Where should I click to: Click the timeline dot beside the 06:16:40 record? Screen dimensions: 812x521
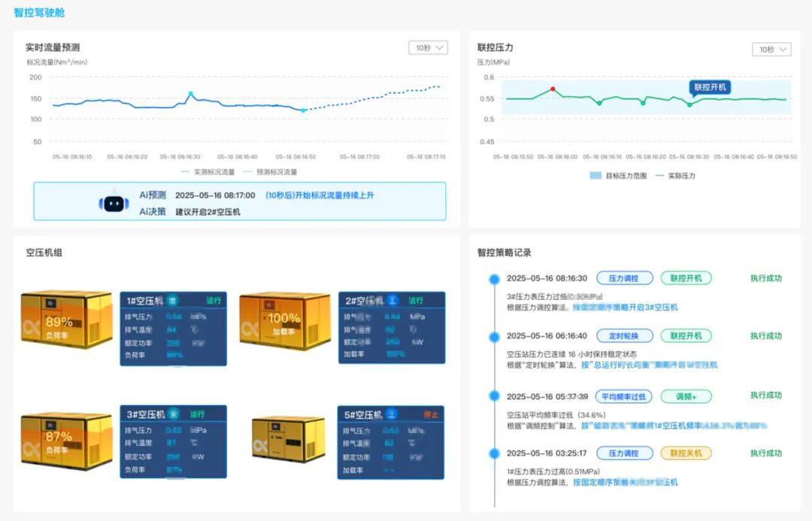point(493,336)
